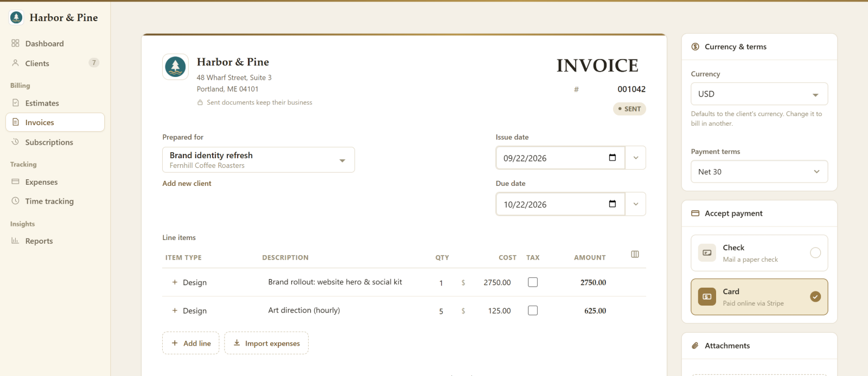Click the cost field showing 125.00
The image size is (868, 376).
click(x=499, y=310)
